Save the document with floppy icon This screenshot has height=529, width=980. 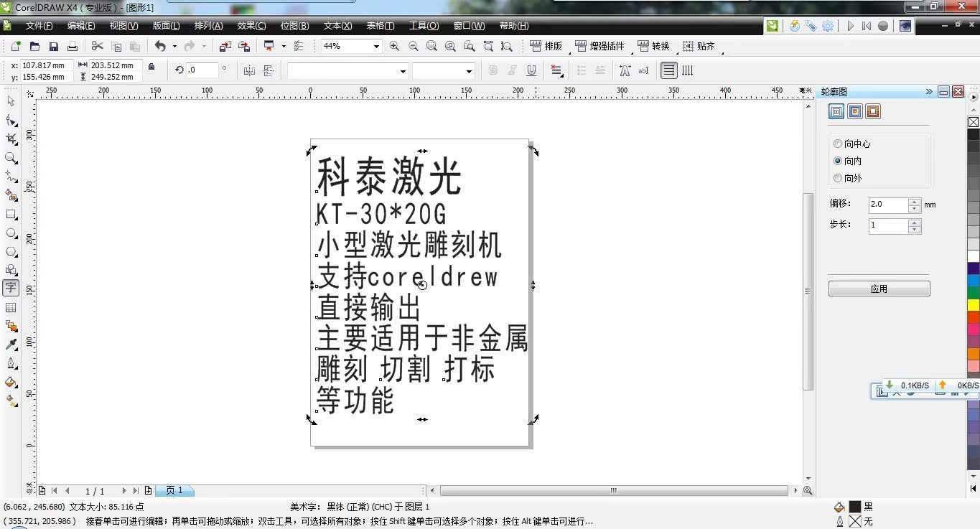click(x=53, y=46)
